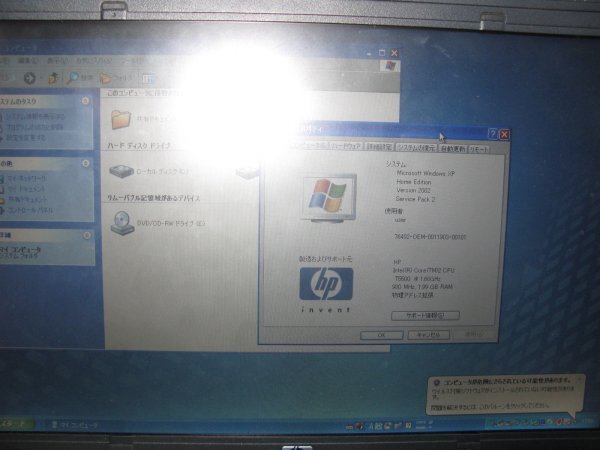Collapse the Details panel chevron
Viewport: 600px width, 450px height.
(x=87, y=235)
